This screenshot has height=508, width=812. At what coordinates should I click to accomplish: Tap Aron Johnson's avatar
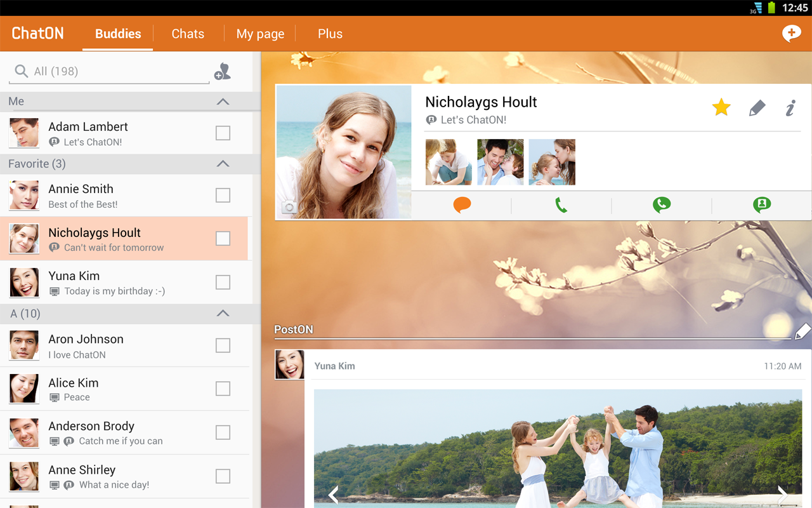pos(24,345)
